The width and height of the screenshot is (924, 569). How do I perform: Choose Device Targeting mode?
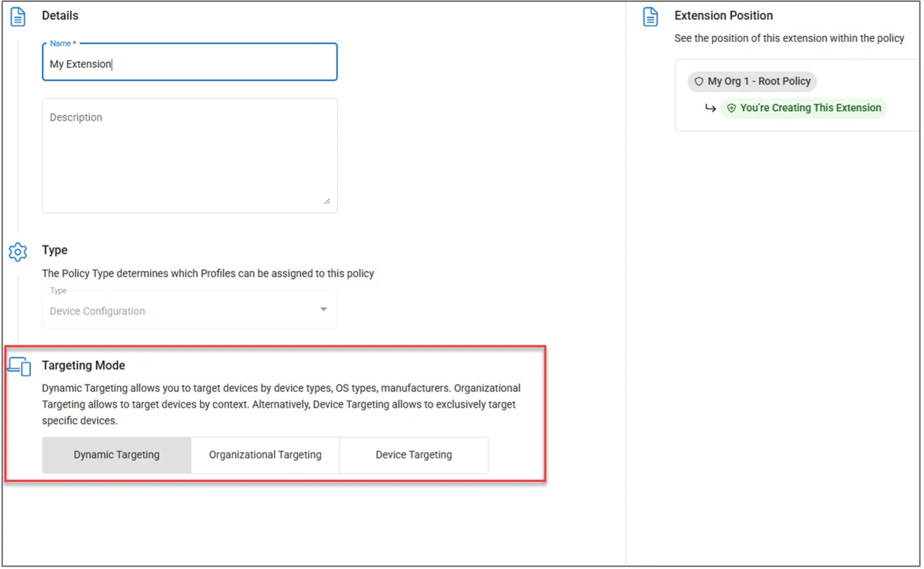point(413,455)
